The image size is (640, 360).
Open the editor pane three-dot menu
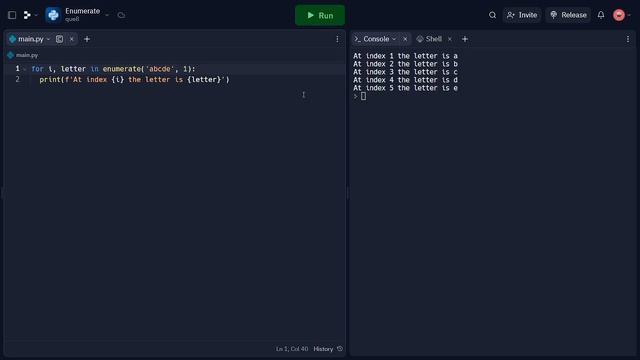tap(337, 39)
